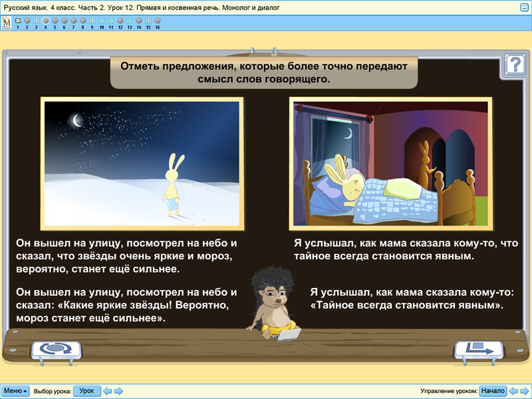Click next lesson arrow next to Урок
Viewport: 532px width, 399px height.
pyautogui.click(x=118, y=391)
